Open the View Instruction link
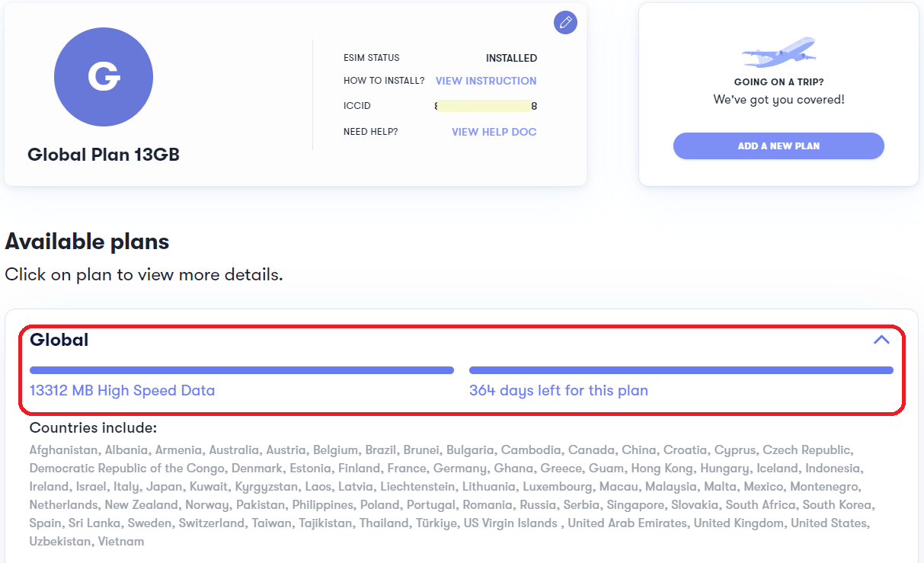This screenshot has width=924, height=563. pyautogui.click(x=486, y=81)
